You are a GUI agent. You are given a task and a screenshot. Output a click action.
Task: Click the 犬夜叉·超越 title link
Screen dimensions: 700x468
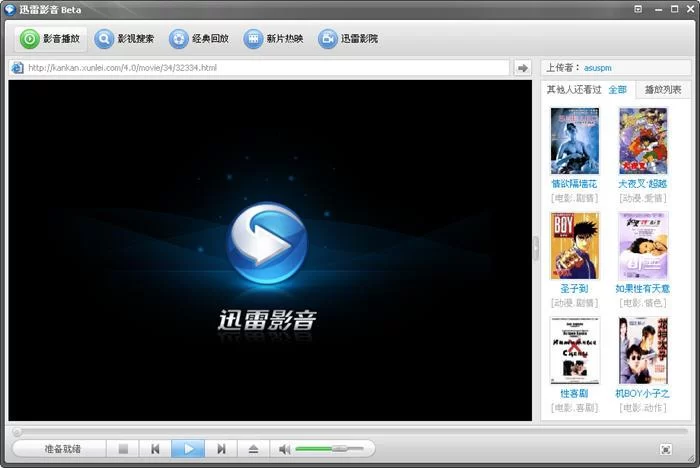click(642, 184)
